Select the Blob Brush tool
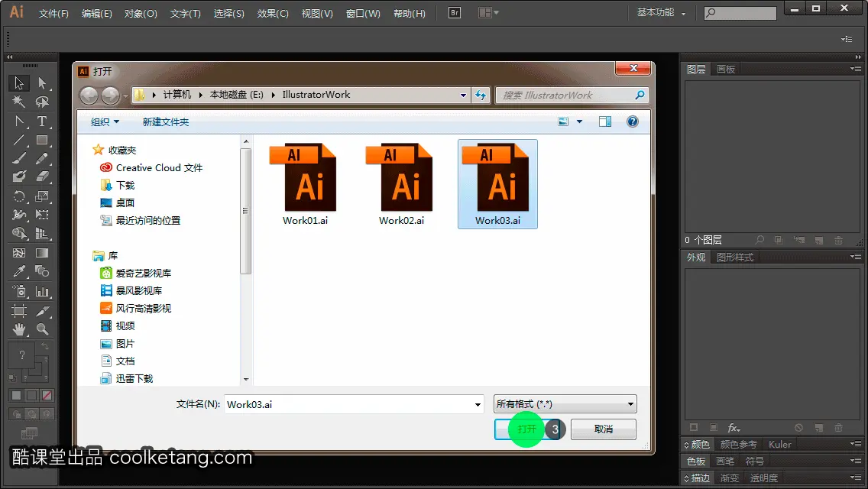The image size is (868, 489). 19,176
